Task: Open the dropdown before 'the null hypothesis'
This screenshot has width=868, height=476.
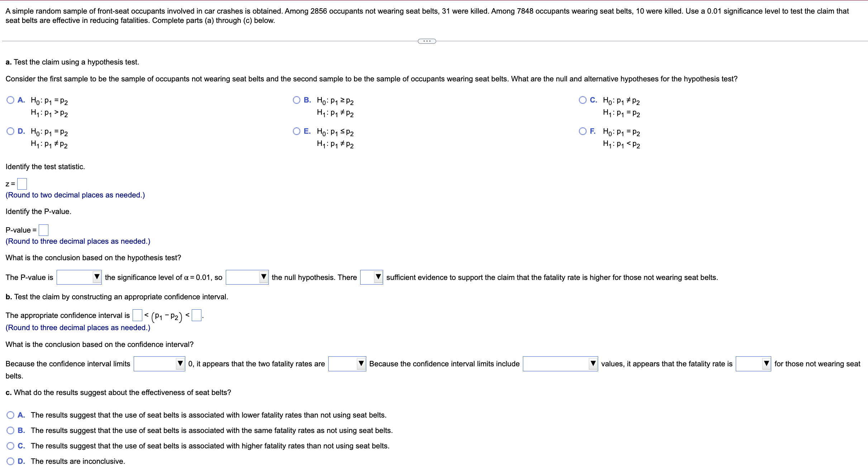Action: [x=247, y=277]
